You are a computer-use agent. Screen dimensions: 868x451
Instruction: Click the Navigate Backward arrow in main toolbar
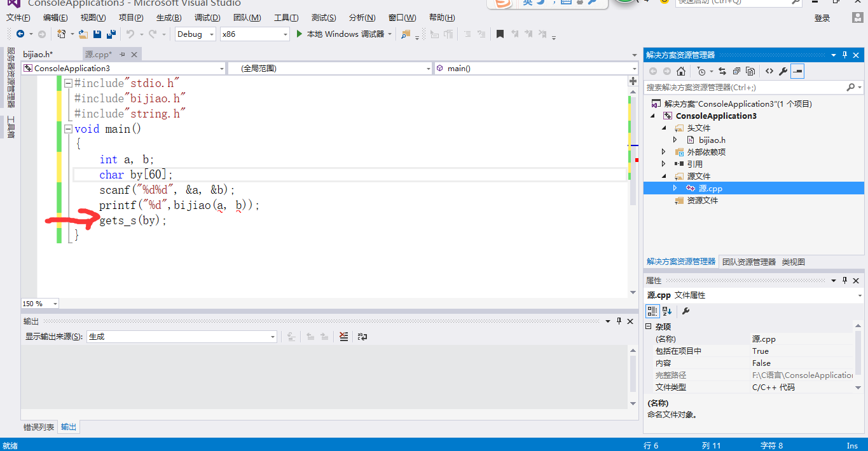pos(20,34)
